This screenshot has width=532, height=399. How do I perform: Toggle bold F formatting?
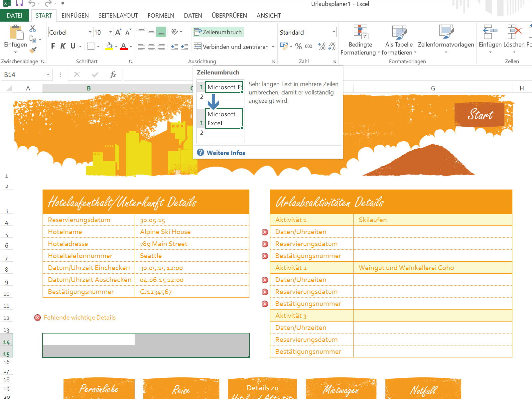53,46
